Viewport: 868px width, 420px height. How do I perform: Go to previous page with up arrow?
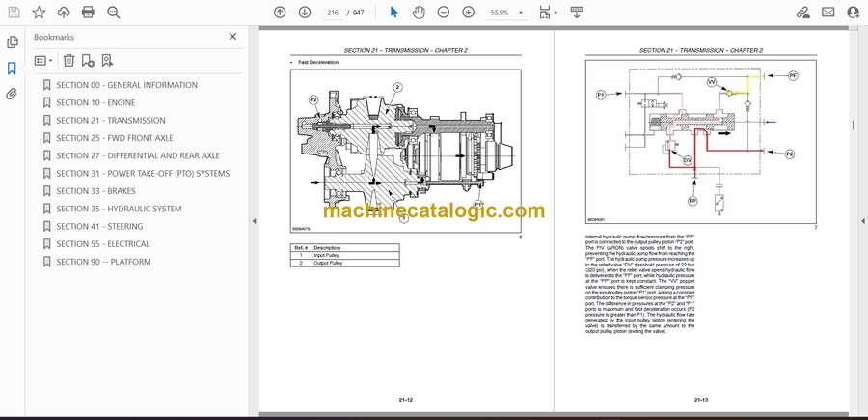[280, 12]
